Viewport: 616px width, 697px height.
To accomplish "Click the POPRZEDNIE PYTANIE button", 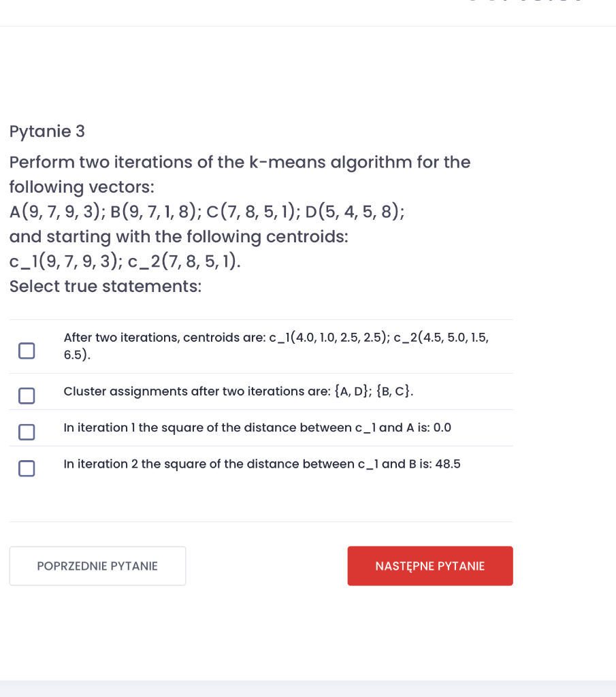I will point(97,566).
